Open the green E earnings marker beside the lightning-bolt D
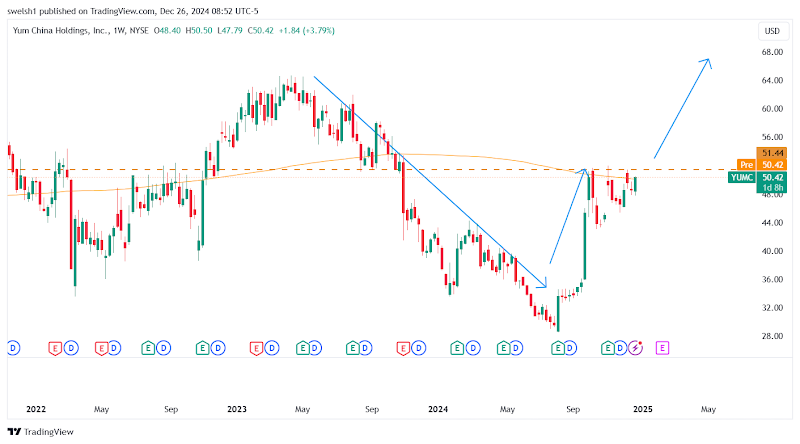This screenshot has width=800, height=444. (607, 348)
